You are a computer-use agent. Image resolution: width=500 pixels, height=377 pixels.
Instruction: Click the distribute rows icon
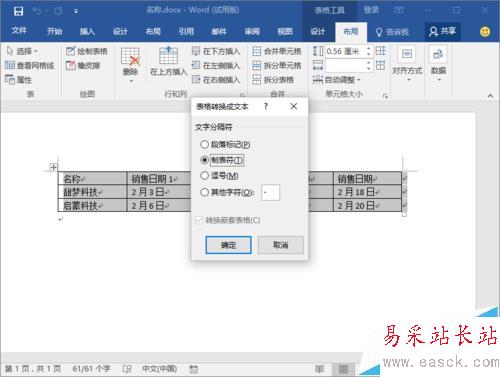coord(381,51)
